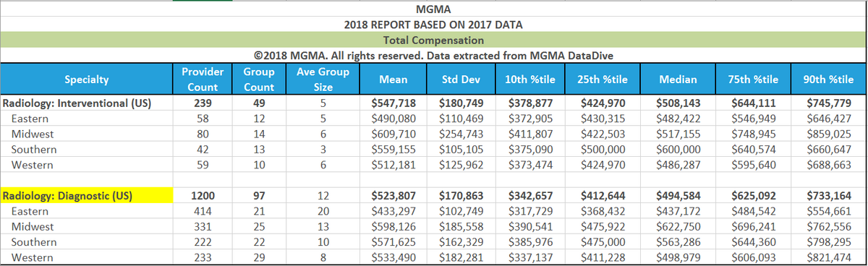Select Midwest mean $609,710 cell
This screenshot has width=868, height=266.
click(394, 134)
